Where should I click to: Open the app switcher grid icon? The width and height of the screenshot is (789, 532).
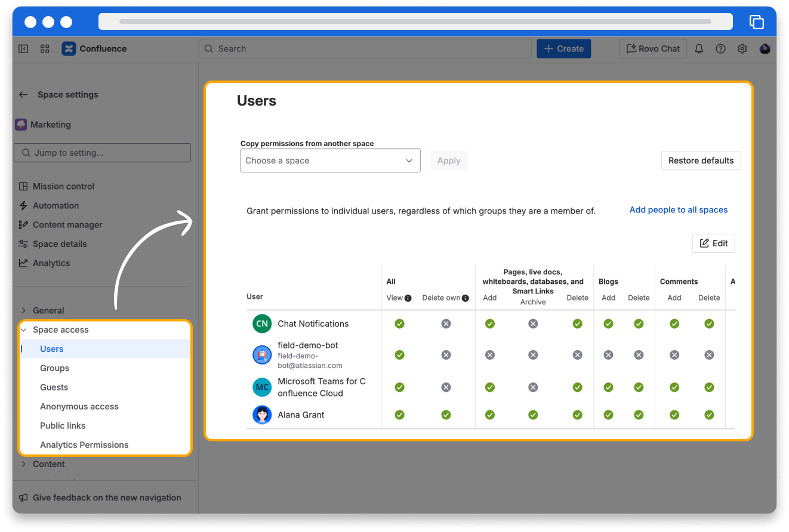click(45, 49)
